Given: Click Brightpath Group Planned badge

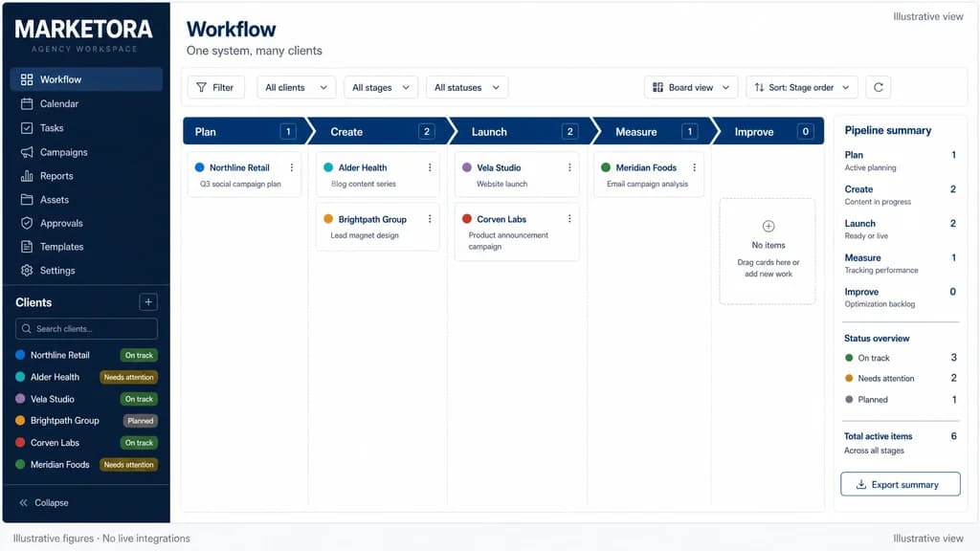Looking at the screenshot, I should (140, 421).
